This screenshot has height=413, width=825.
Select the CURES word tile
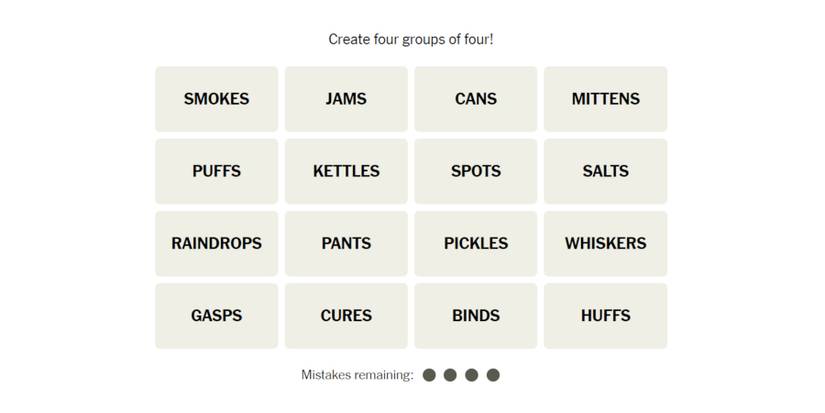[346, 315]
